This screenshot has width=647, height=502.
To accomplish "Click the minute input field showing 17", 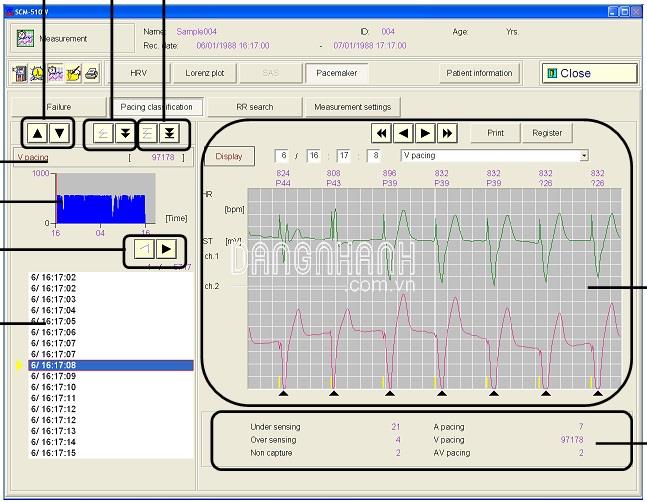I will 344,156.
